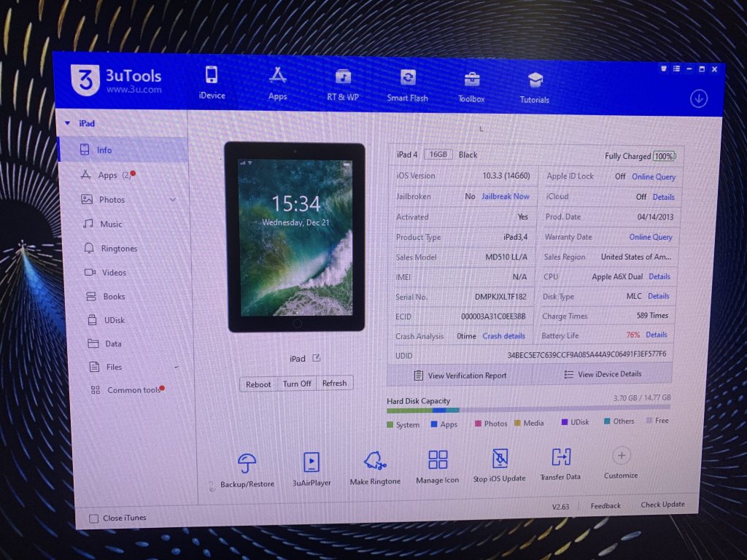
Task: Open Crash details link
Action: coord(503,335)
